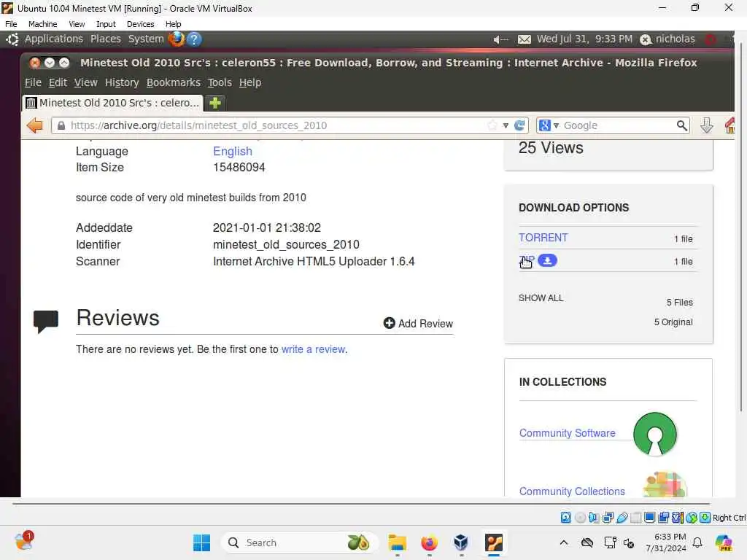Click the Reviews speech bubble icon
The width and height of the screenshot is (747, 560).
[x=46, y=321]
